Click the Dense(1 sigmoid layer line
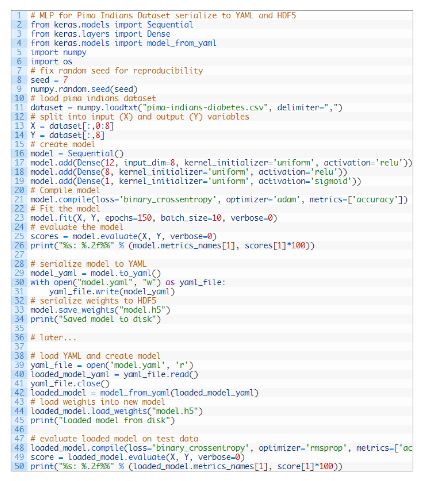Screen dimensions: 421x481 196,181
